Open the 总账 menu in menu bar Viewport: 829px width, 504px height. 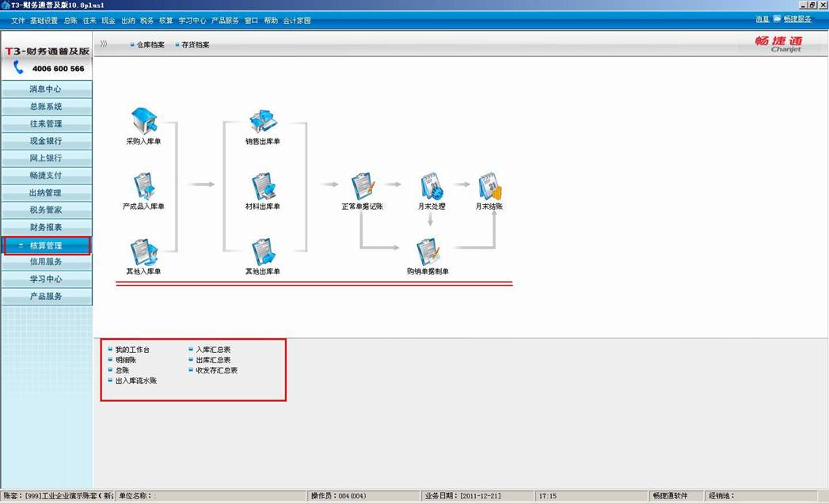pos(70,21)
